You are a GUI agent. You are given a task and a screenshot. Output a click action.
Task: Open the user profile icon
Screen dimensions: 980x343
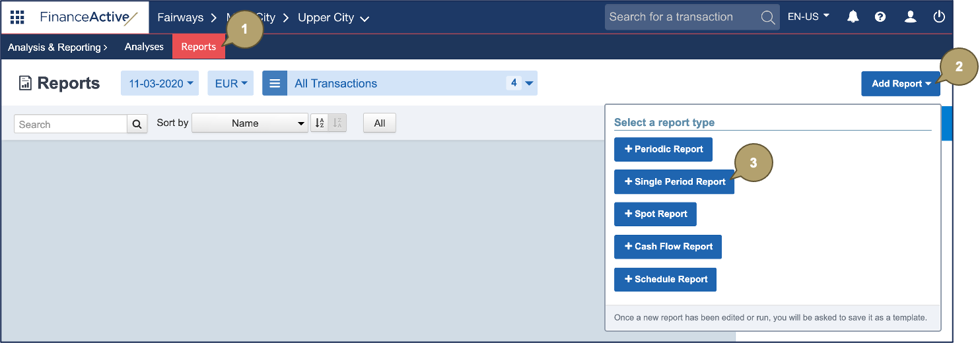[x=910, y=17]
